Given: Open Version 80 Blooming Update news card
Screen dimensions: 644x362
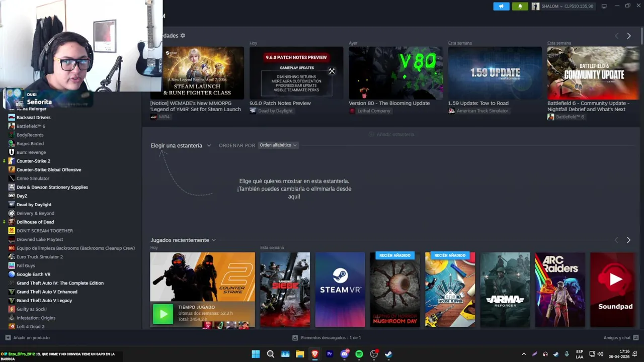Looking at the screenshot, I should click(x=395, y=73).
